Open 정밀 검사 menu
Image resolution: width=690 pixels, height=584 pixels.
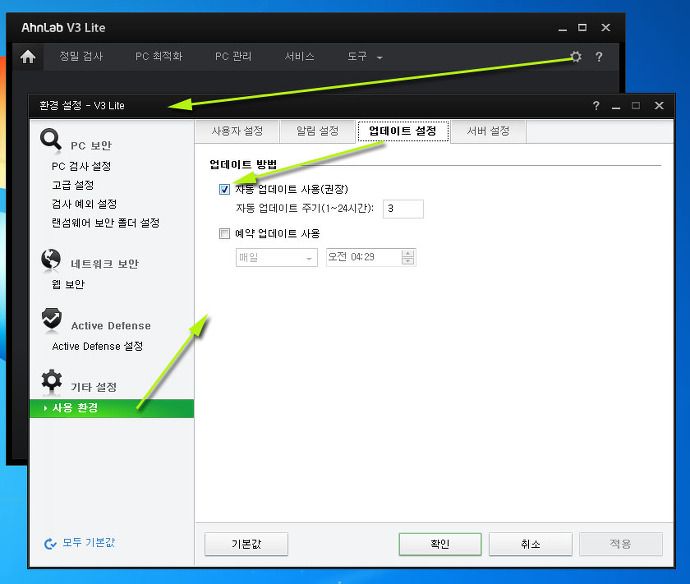pyautogui.click(x=81, y=56)
